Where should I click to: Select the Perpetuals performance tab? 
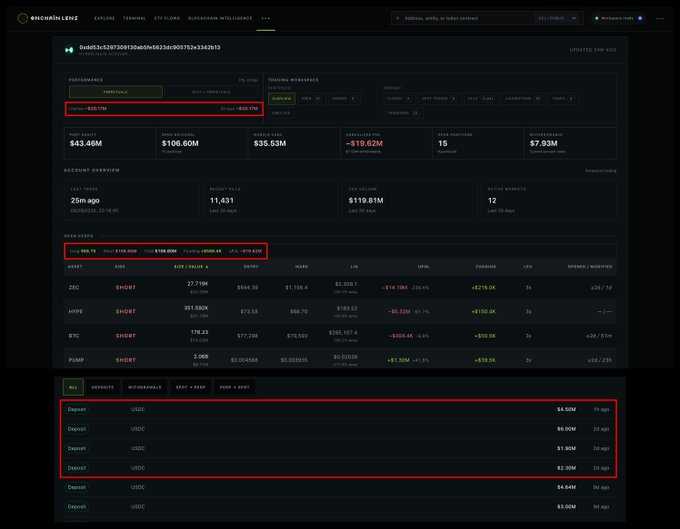(116, 92)
